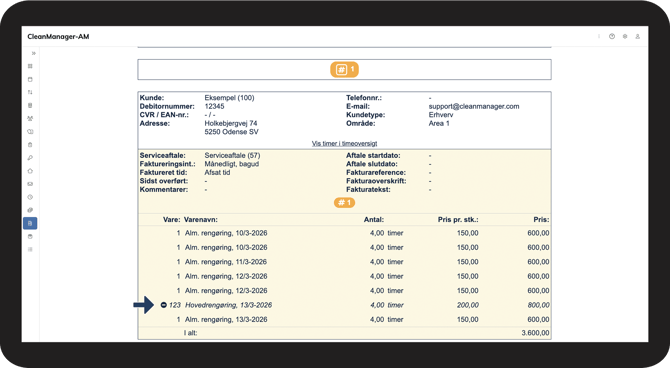
Task: Click the debtor number 12345
Action: [215, 106]
